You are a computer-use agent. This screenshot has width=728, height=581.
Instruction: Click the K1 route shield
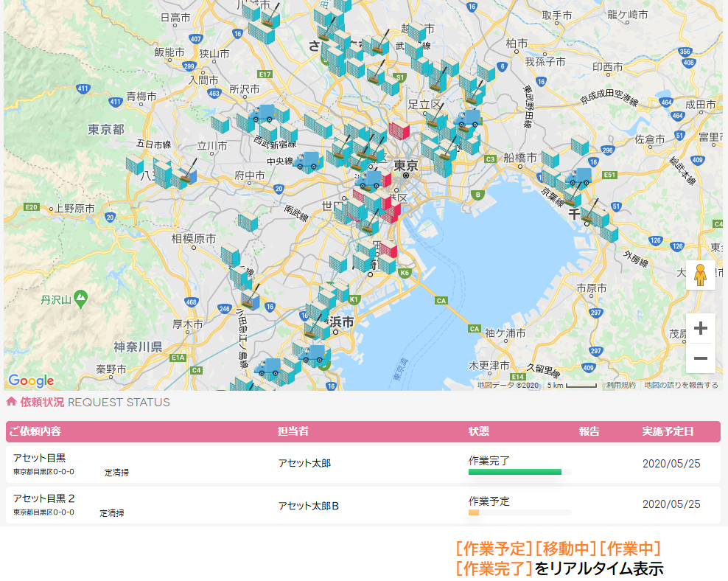[354, 299]
